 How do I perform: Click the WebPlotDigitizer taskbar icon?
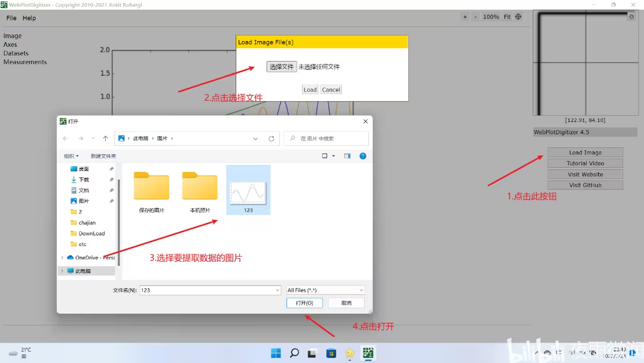pyautogui.click(x=368, y=353)
